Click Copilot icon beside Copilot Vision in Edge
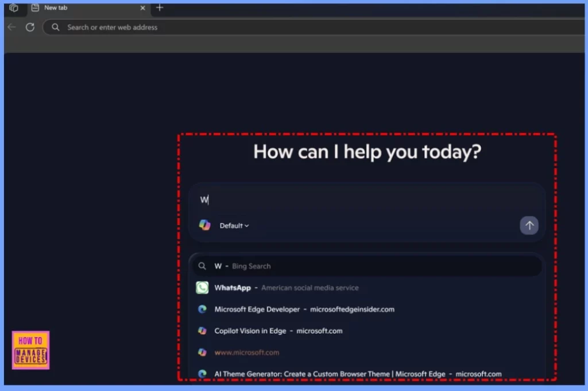 coord(202,331)
